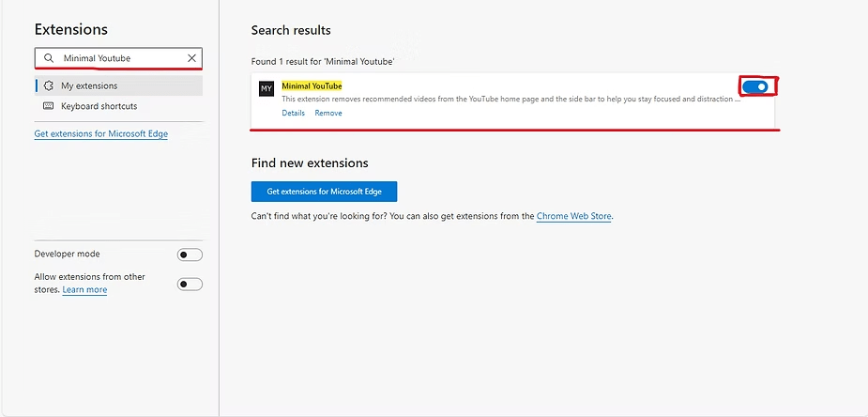Viewport: 868px width, 417px height.
Task: Click the My extensions puzzle icon
Action: (x=49, y=85)
